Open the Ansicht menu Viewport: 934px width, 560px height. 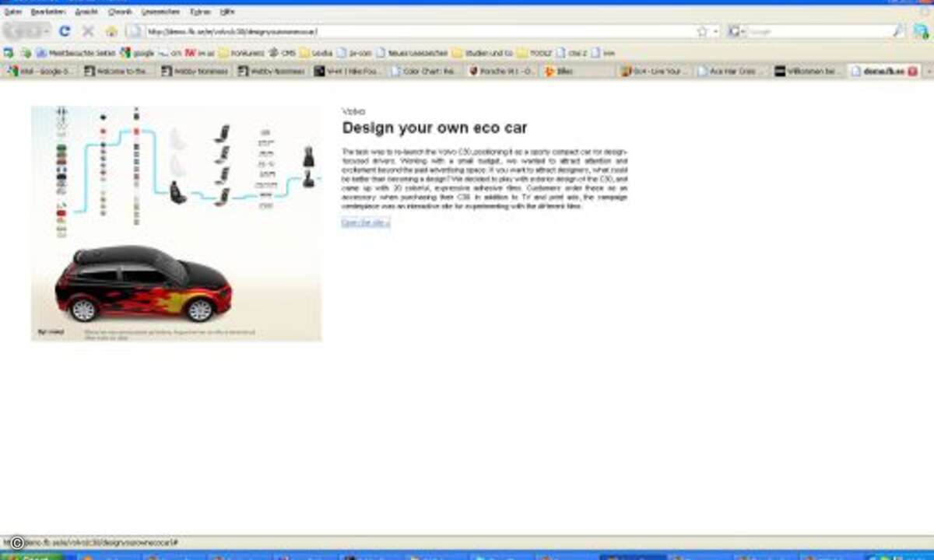click(86, 12)
